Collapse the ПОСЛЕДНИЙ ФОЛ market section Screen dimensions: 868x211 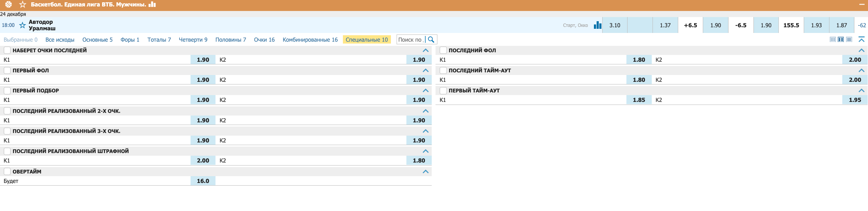tap(862, 50)
